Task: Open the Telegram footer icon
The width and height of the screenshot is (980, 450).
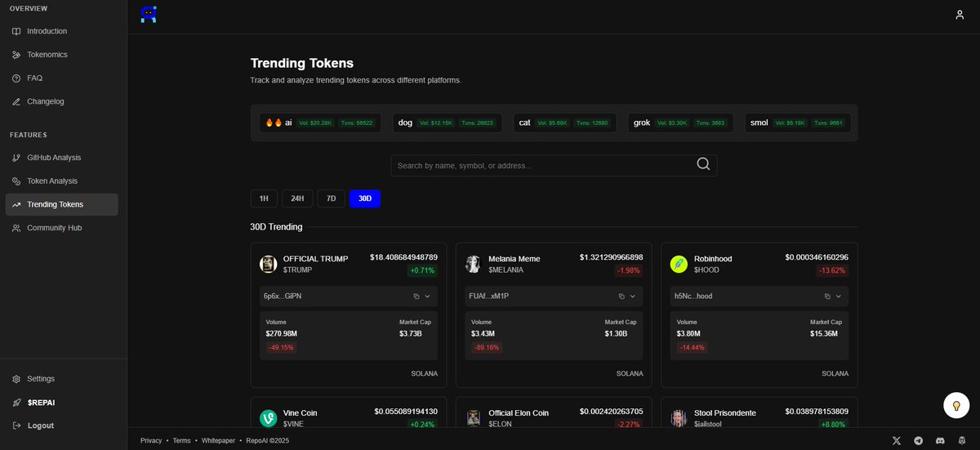Action: tap(918, 440)
